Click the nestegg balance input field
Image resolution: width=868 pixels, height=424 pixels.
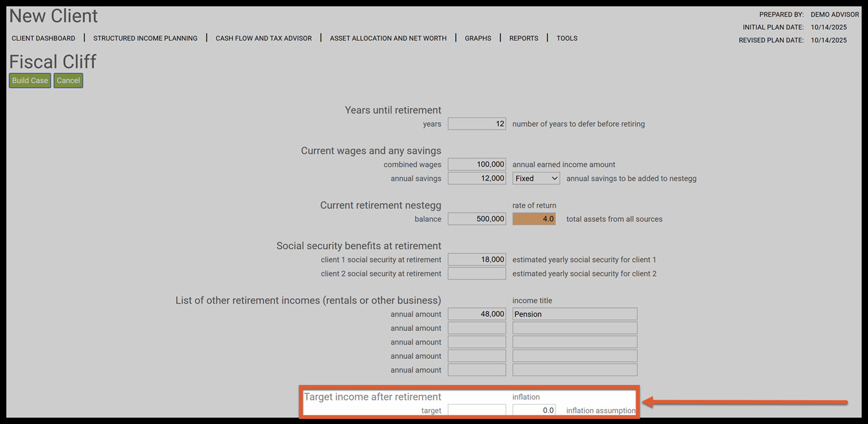tap(477, 219)
